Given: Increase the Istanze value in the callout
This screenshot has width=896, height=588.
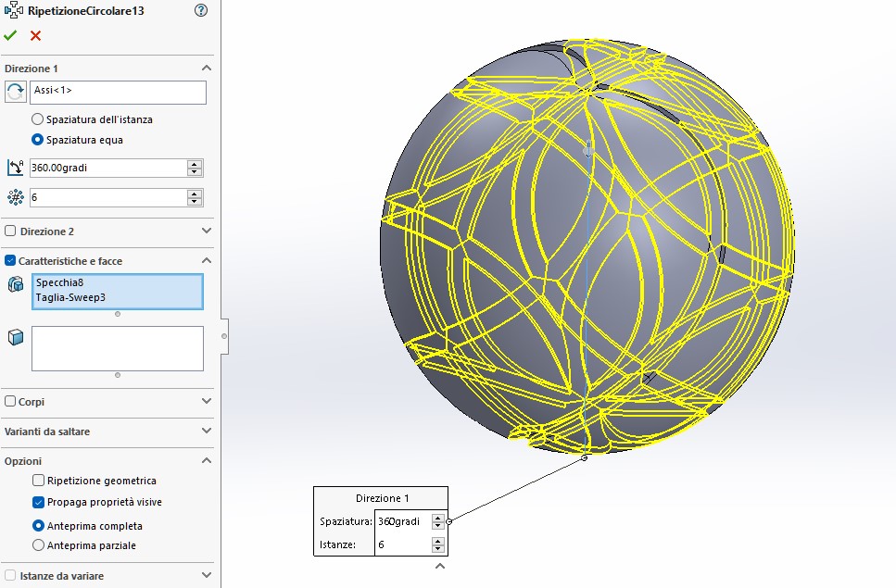Looking at the screenshot, I should (x=438, y=542).
